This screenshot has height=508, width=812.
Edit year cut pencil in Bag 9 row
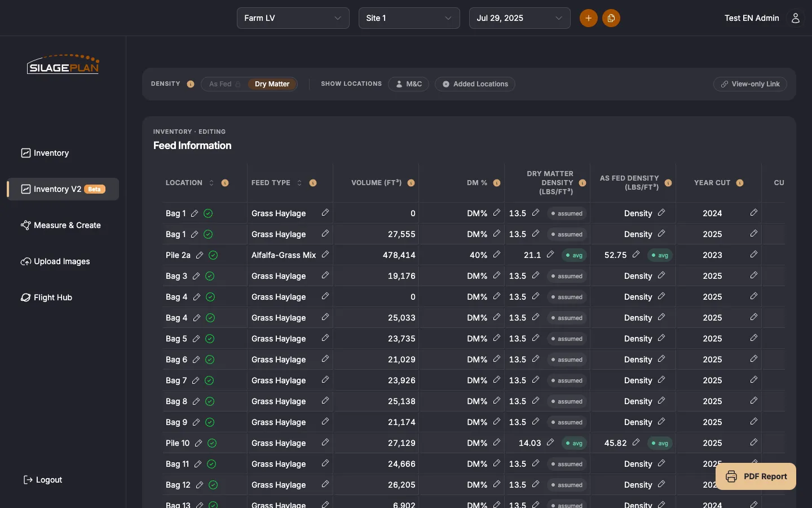click(754, 422)
